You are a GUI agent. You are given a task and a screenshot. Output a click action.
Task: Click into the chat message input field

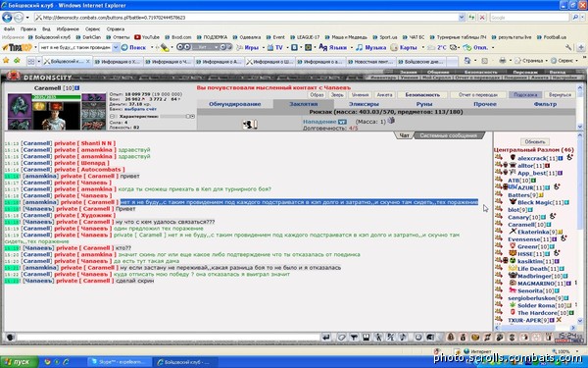click(x=168, y=338)
